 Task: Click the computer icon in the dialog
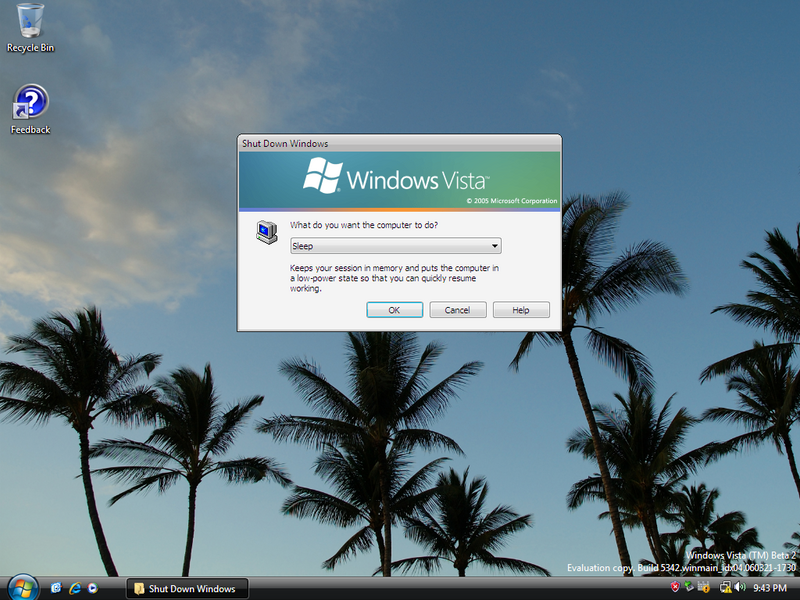(267, 233)
